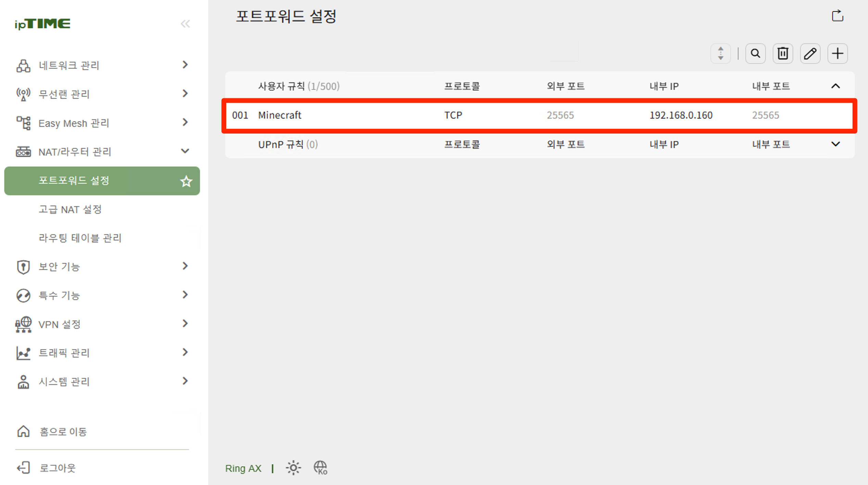Click UPnP 규칙 (0) header

(x=288, y=145)
